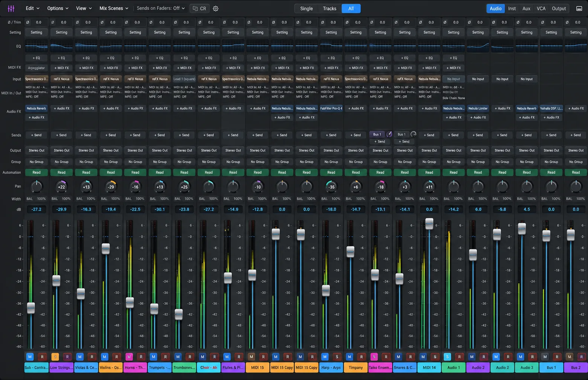Click Bus 1 send knob on Taiko Ensemble

pyautogui.click(x=389, y=134)
